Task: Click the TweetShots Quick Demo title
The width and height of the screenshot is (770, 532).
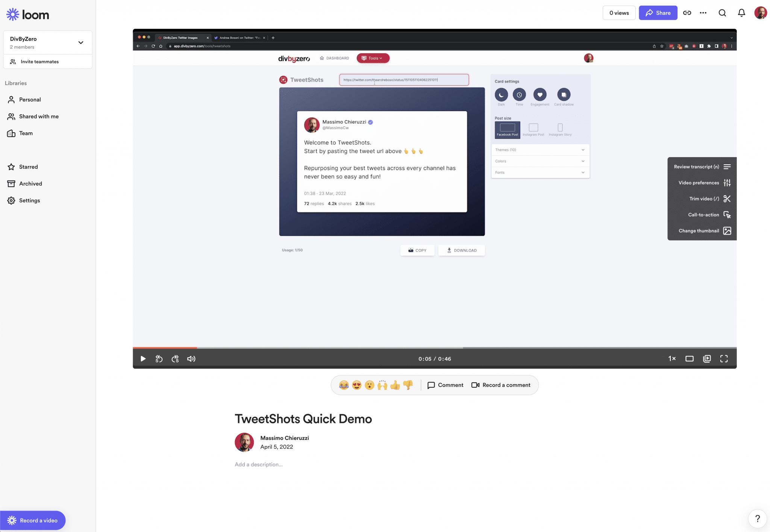Action: click(303, 419)
